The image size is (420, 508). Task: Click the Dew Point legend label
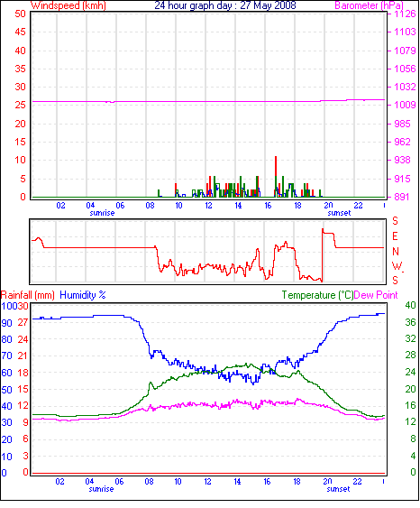(376, 295)
